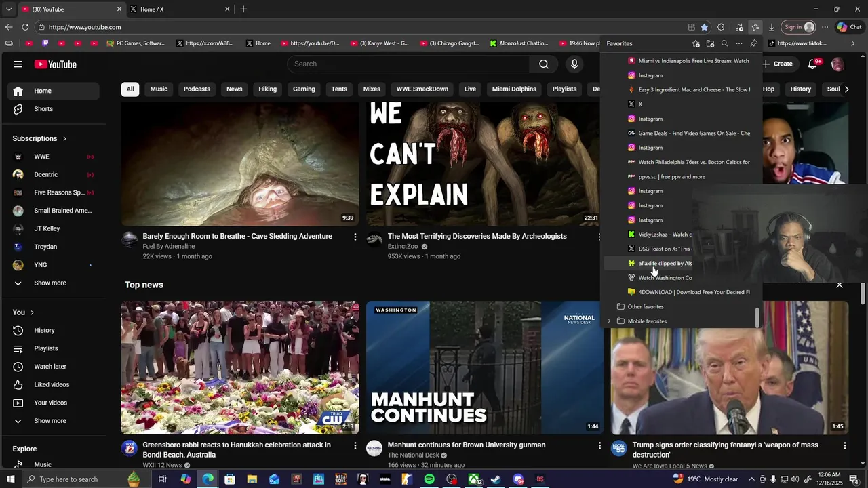The width and height of the screenshot is (868, 488).
Task: Open the You section arrow
Action: 33,312
